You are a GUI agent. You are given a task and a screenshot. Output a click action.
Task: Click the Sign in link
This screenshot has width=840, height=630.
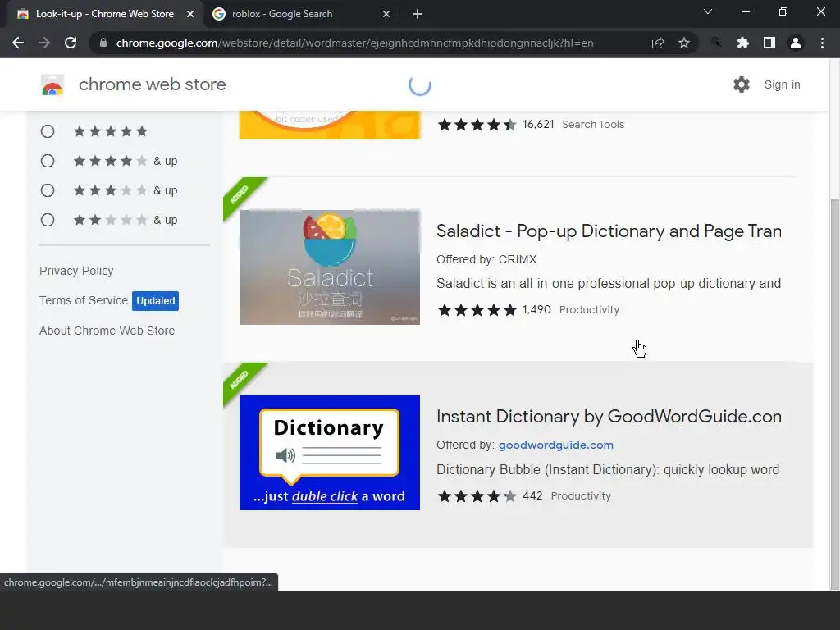(x=782, y=84)
